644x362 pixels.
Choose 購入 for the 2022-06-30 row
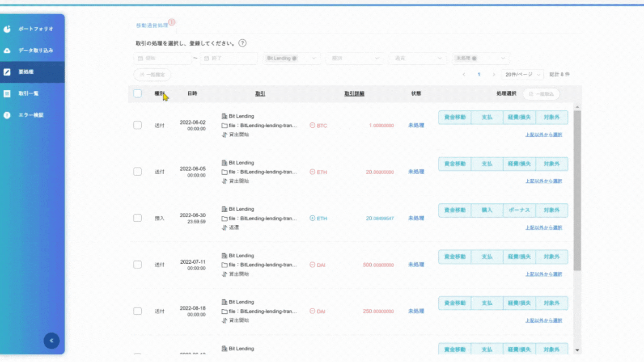pyautogui.click(x=487, y=210)
